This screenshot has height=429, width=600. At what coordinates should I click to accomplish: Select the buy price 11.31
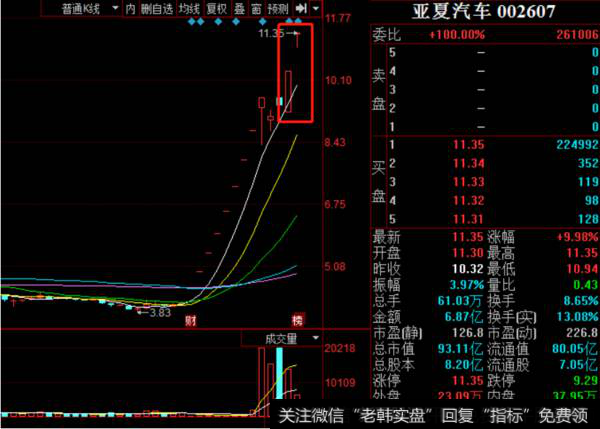click(469, 219)
